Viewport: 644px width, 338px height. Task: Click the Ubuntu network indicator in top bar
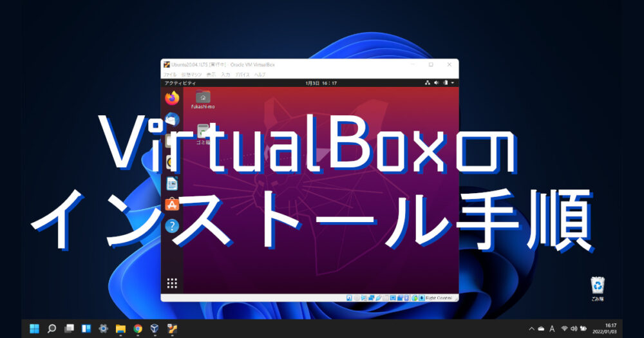pos(428,83)
